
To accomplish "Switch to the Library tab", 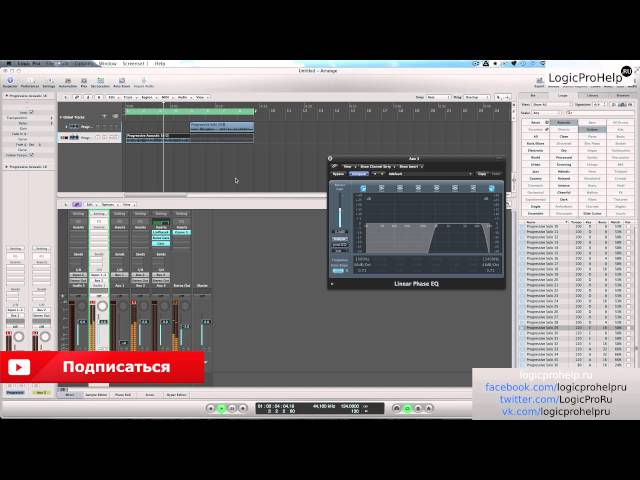I will tap(592, 96).
